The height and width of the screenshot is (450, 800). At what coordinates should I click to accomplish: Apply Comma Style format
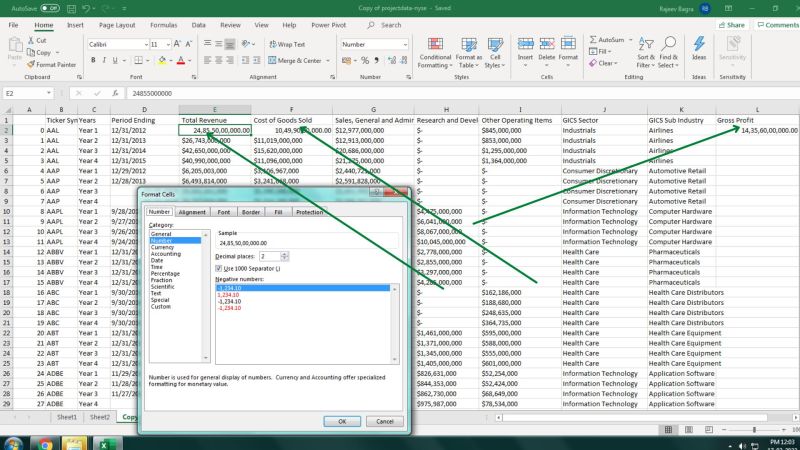377,60
